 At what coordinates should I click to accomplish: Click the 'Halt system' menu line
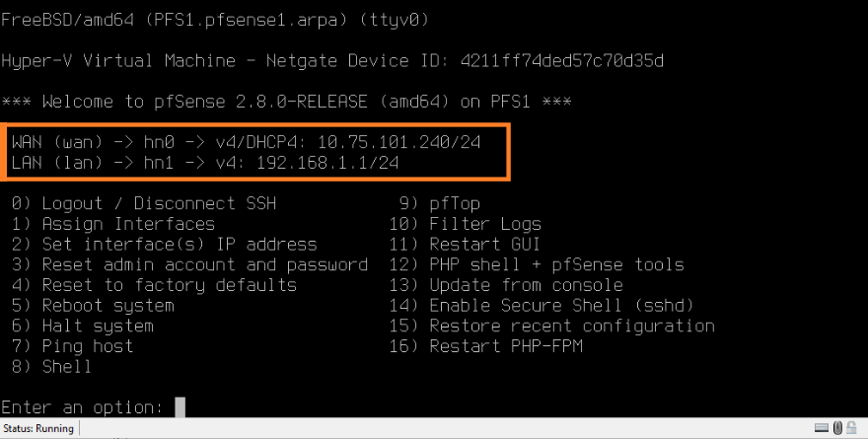(97, 326)
